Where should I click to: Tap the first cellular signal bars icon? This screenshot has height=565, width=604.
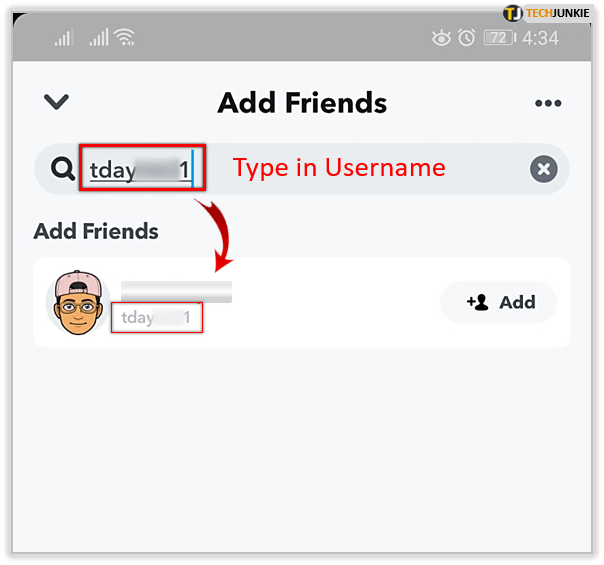tap(64, 37)
